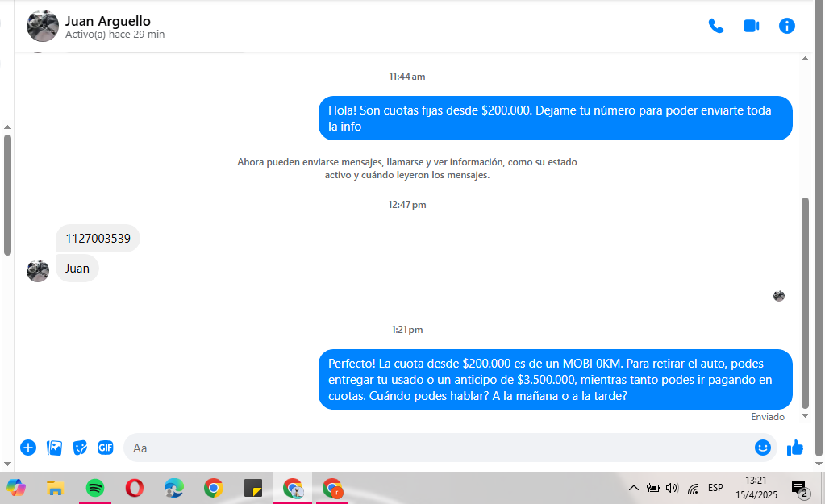This screenshot has height=504, width=825.
Task: Click the left panel scrollbar up arrow
Action: point(7,127)
